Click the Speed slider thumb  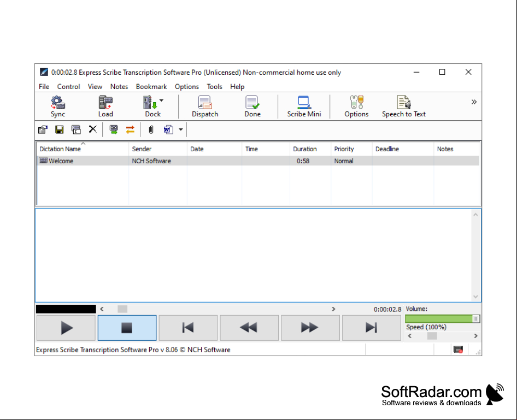[x=432, y=336]
